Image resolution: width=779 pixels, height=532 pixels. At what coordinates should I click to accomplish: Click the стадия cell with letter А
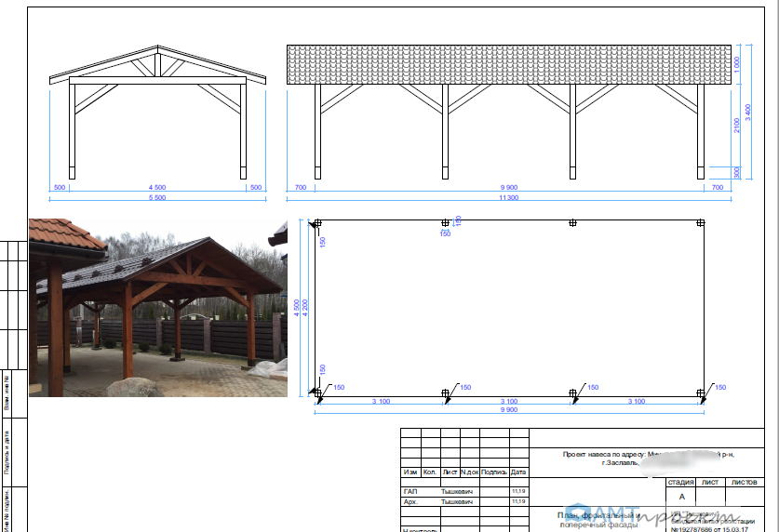click(681, 497)
